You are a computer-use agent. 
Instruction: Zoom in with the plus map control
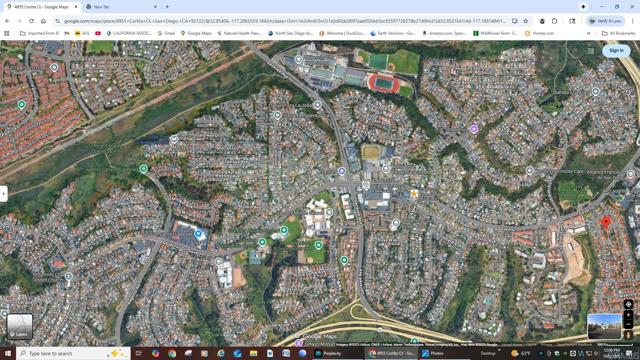coord(628,315)
